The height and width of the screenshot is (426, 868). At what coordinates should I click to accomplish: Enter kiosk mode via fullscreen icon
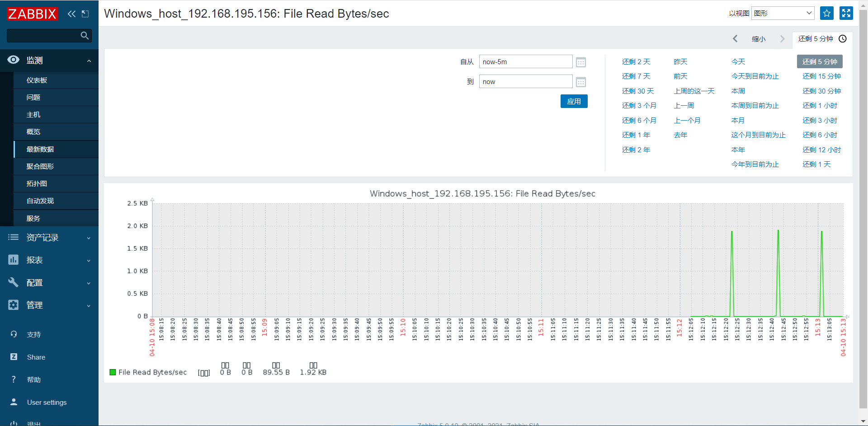point(846,13)
